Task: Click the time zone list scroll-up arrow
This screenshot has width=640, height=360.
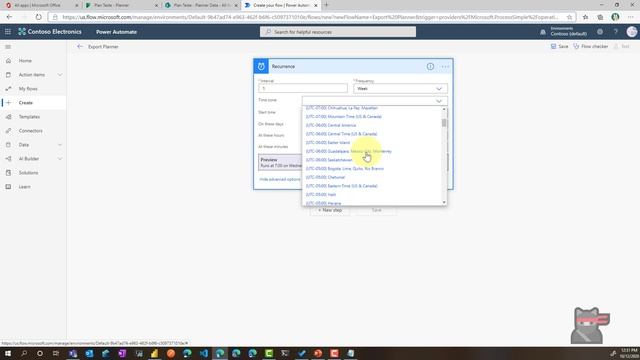Action: click(444, 109)
